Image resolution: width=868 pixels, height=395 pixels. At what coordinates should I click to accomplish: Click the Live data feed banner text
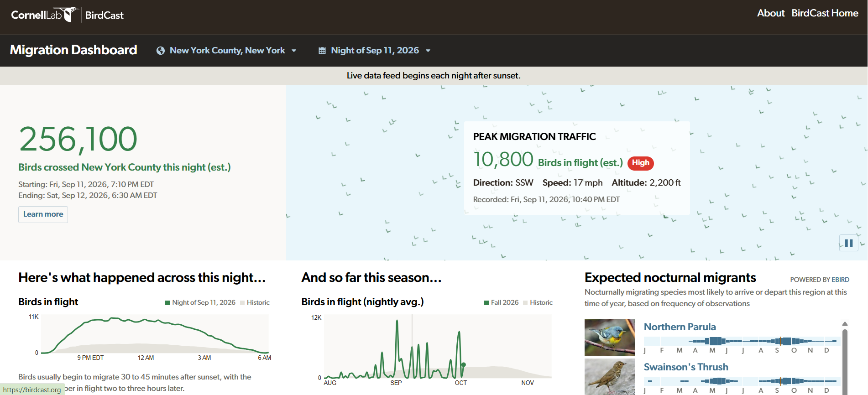point(434,76)
